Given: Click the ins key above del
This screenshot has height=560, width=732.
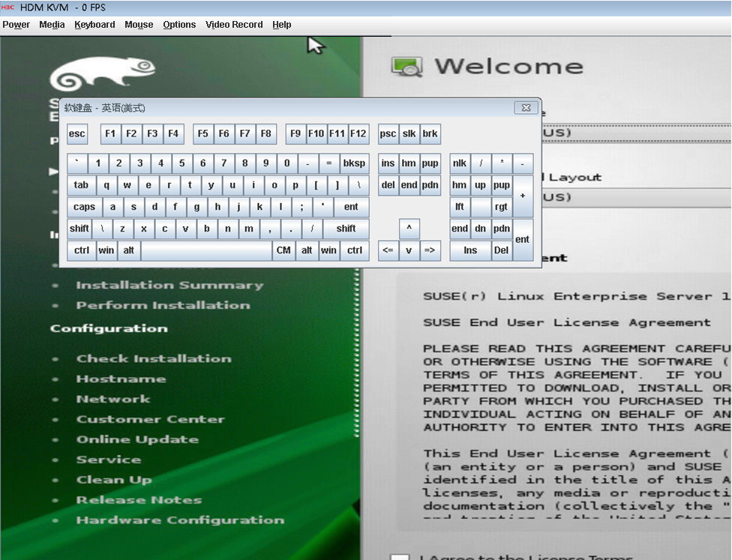Looking at the screenshot, I should tap(388, 163).
